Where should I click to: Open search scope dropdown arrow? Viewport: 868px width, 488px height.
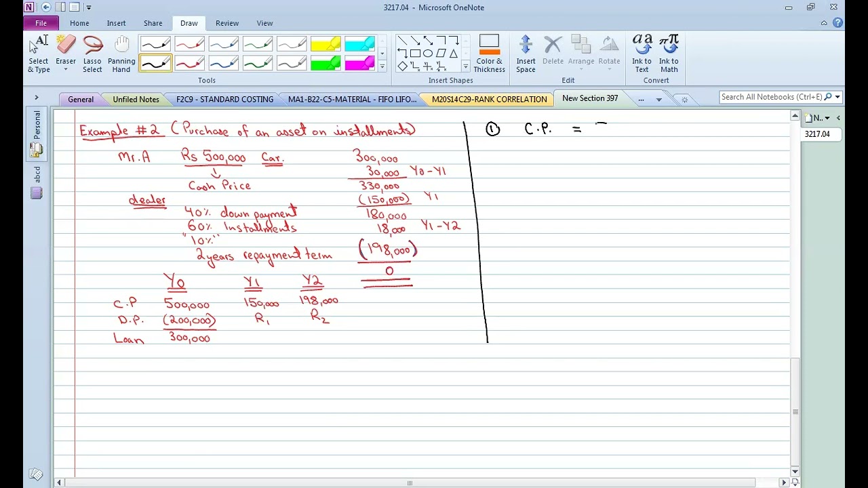tap(837, 97)
